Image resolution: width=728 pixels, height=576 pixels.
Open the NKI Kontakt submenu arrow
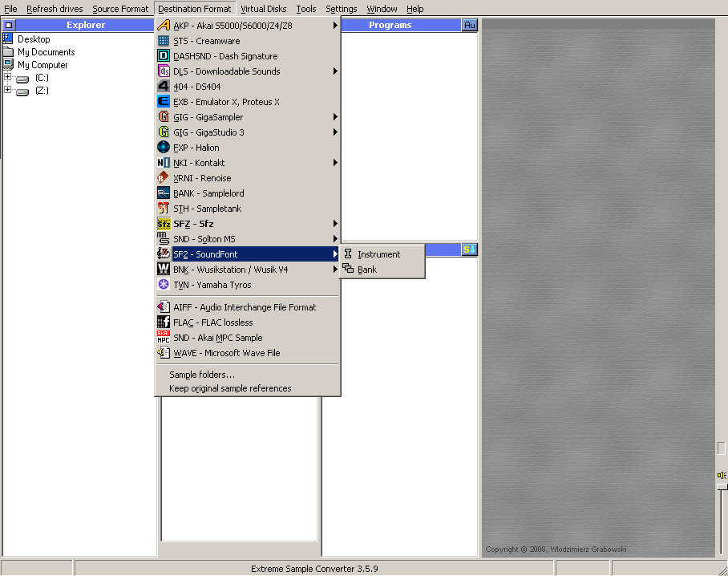click(x=335, y=163)
